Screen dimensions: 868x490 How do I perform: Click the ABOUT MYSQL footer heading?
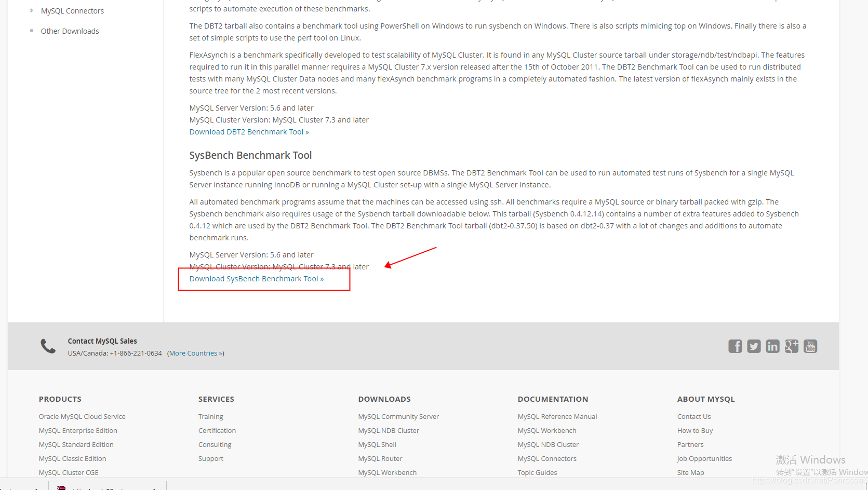(x=706, y=399)
